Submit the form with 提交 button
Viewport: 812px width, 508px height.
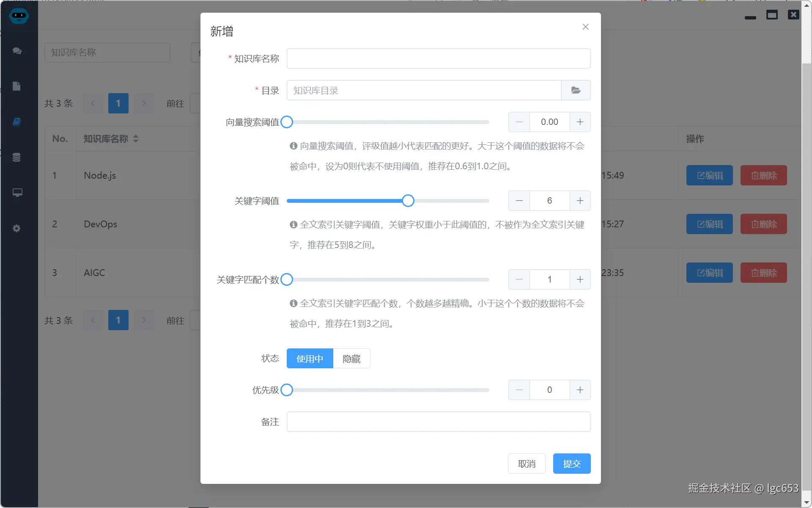click(x=572, y=464)
